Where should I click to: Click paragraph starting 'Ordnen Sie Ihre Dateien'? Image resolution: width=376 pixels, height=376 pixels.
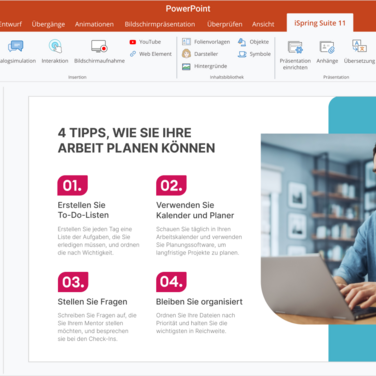[x=196, y=323]
